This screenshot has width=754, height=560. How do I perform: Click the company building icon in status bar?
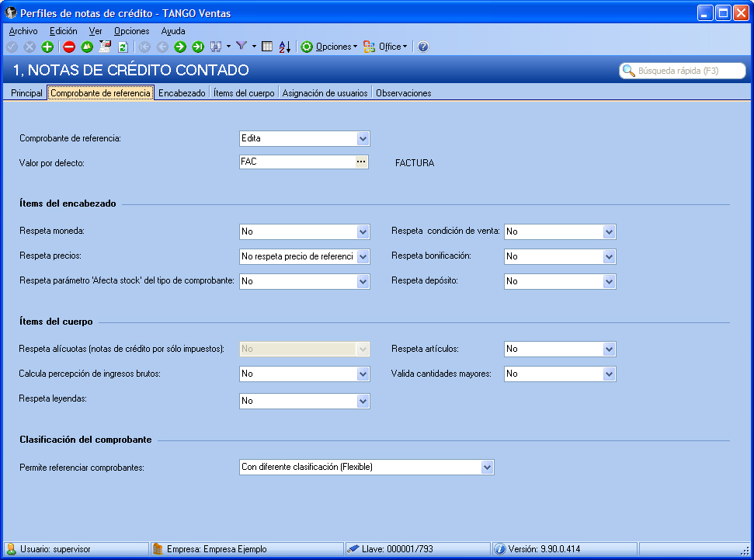[x=157, y=549]
